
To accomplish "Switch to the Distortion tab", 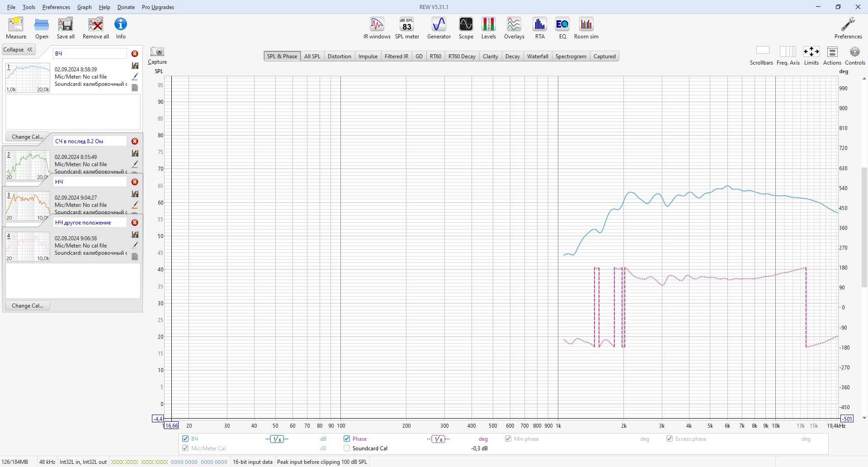I will 340,56.
